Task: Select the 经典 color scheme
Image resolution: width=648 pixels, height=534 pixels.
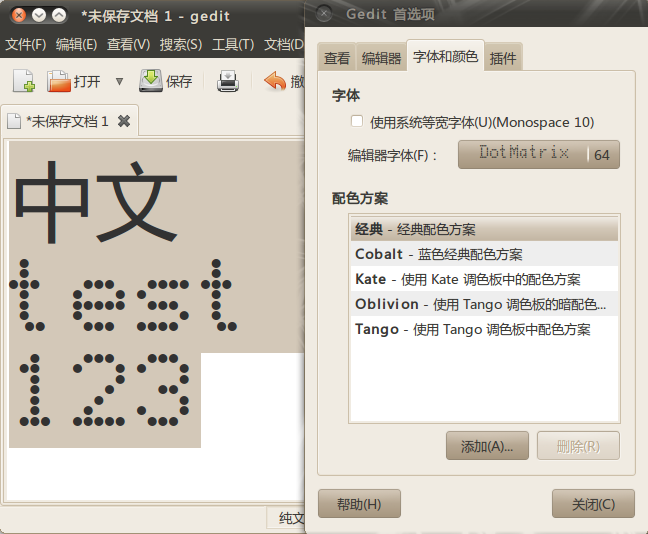Action: pyautogui.click(x=484, y=229)
